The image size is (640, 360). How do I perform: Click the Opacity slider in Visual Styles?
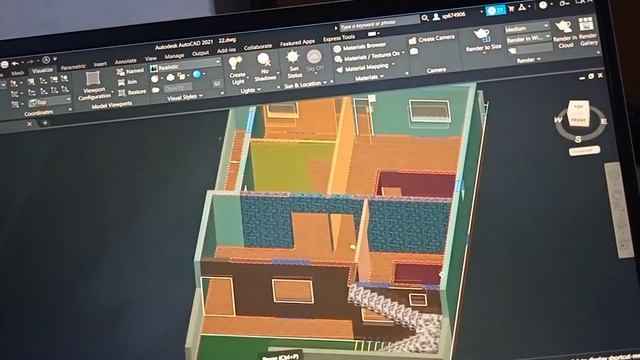pyautogui.click(x=177, y=88)
